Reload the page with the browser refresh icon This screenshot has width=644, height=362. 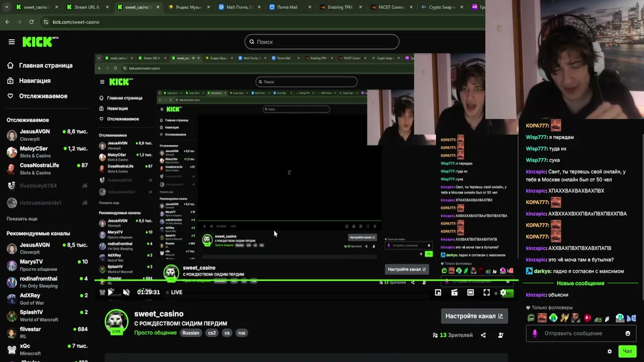31,22
